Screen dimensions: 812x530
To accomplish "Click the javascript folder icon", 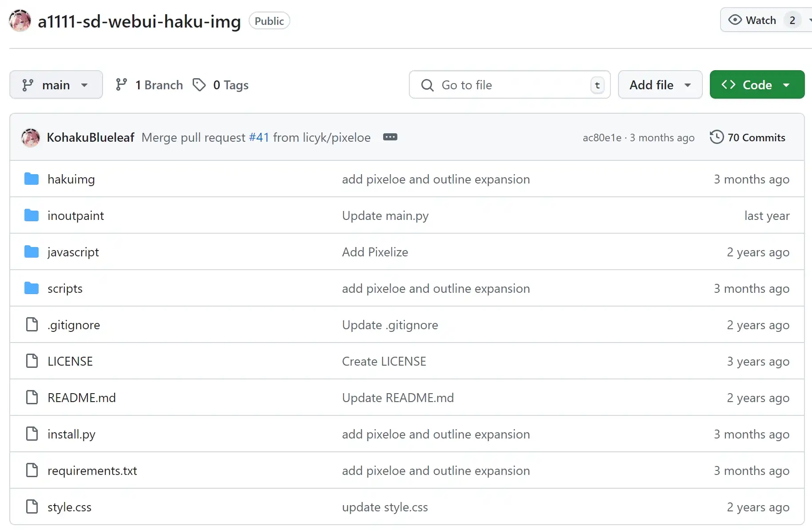I will pos(32,251).
